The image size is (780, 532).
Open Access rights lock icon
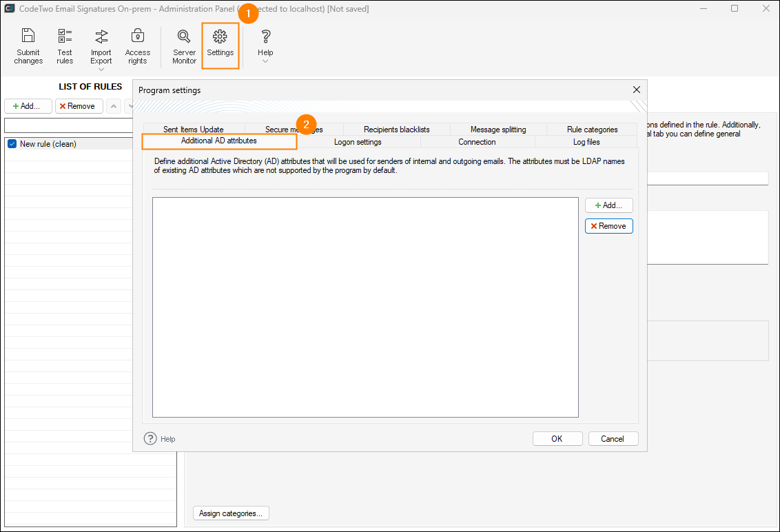coord(138,37)
